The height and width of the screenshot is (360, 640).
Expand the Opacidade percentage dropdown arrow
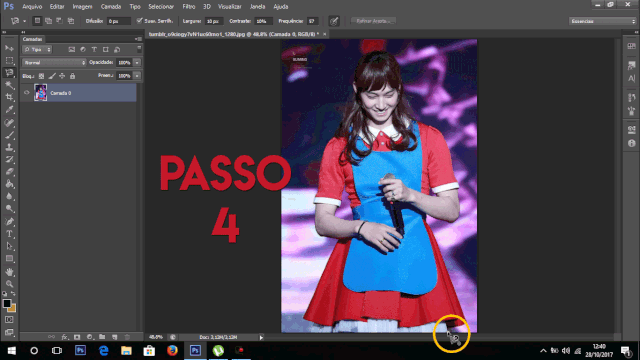tap(137, 62)
